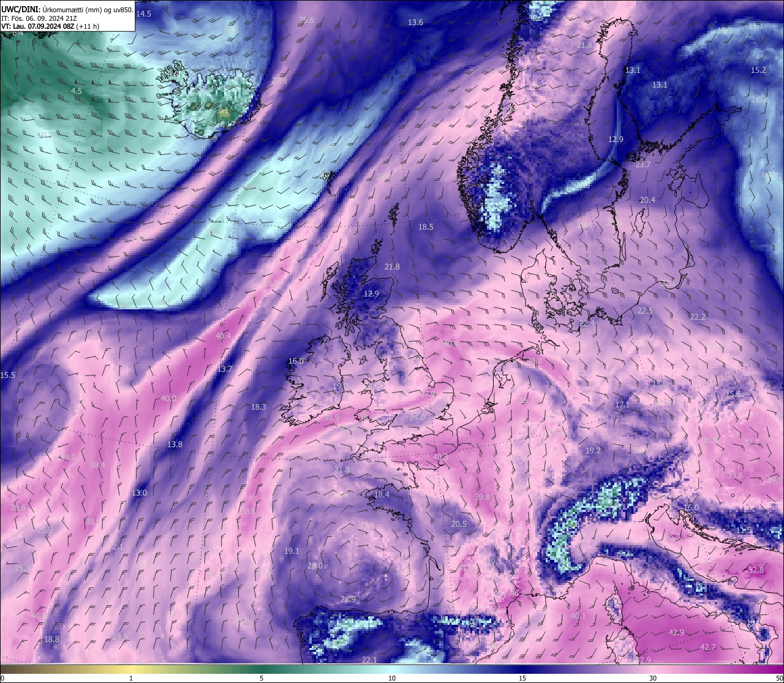Viewport: 784px width, 683px height.
Task: Click the '30' label on colour scale
Action: 653,678
